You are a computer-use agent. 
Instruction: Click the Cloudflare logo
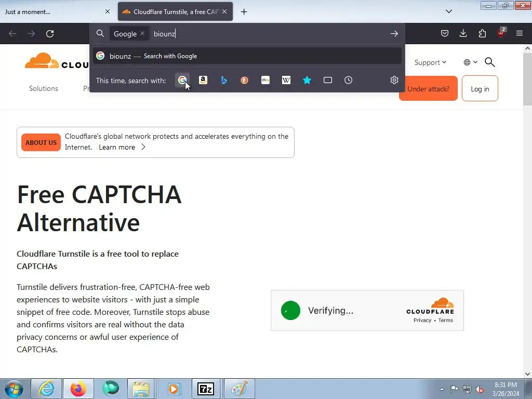[56, 61]
